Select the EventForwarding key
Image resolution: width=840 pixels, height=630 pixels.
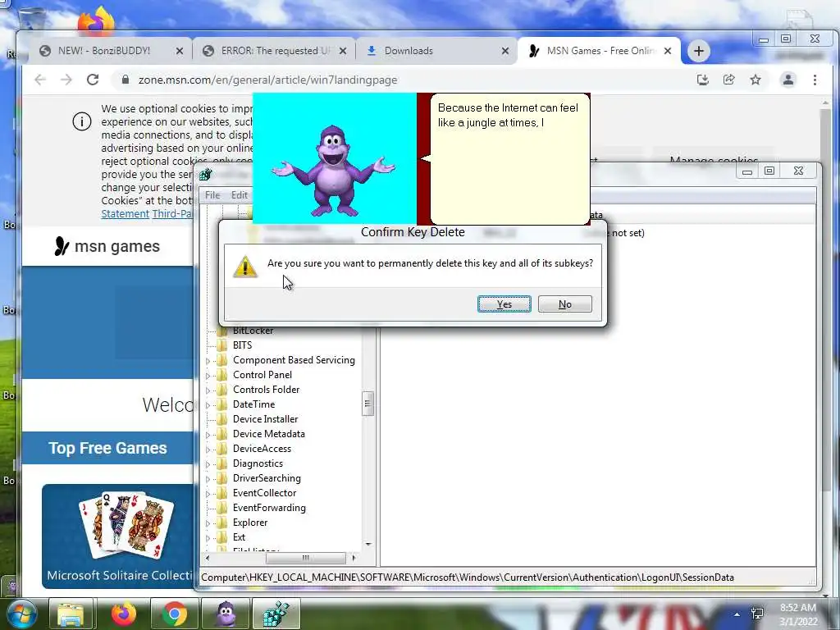click(x=269, y=508)
